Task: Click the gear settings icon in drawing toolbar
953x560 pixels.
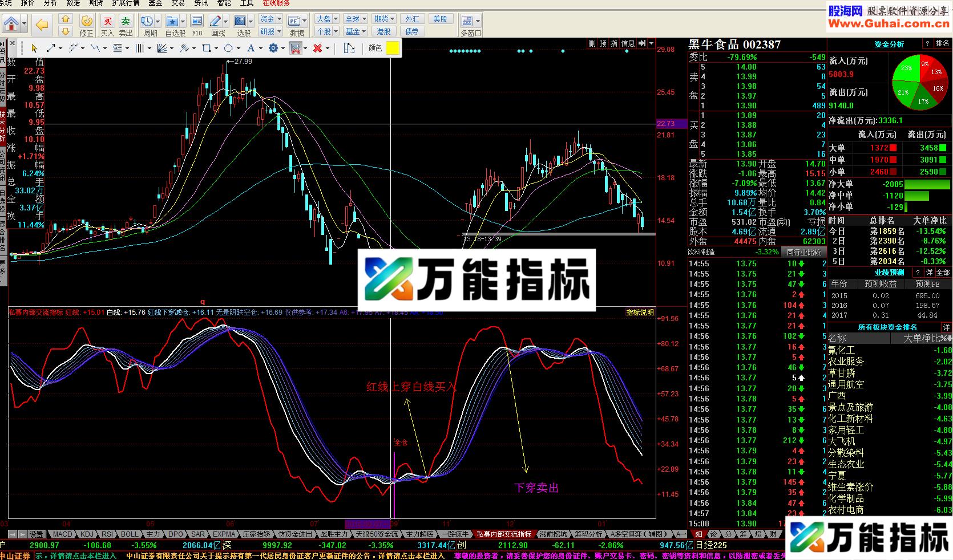Action: tap(274, 48)
